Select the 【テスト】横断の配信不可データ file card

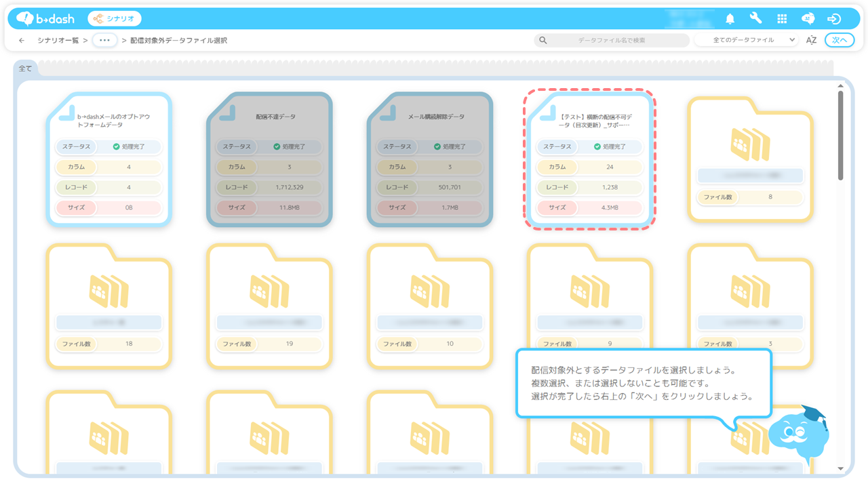click(x=590, y=159)
